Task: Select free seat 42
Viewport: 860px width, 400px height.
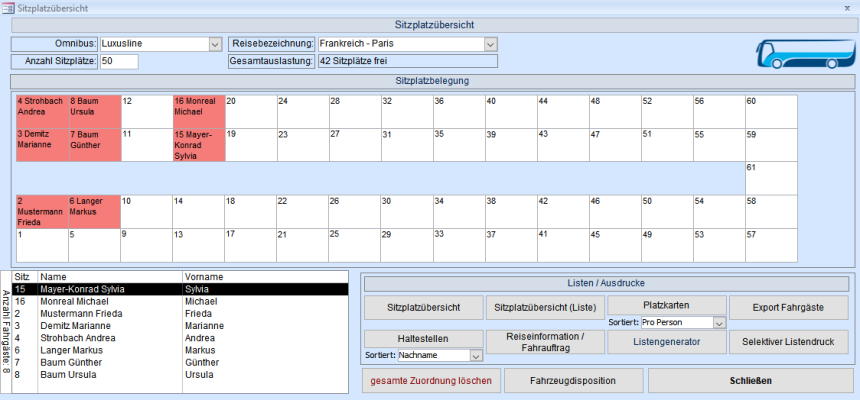Action: tap(563, 212)
